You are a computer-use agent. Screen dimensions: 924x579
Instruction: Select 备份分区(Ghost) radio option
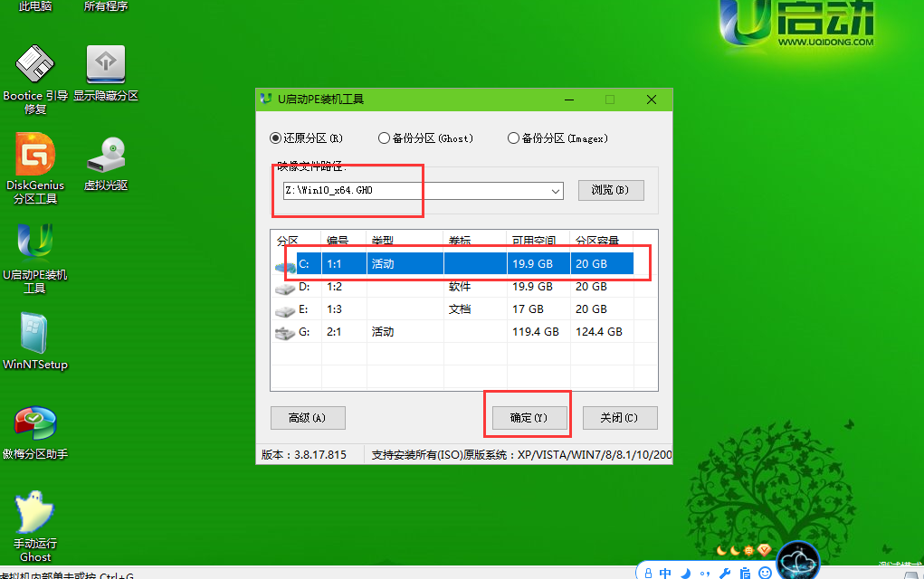425,138
